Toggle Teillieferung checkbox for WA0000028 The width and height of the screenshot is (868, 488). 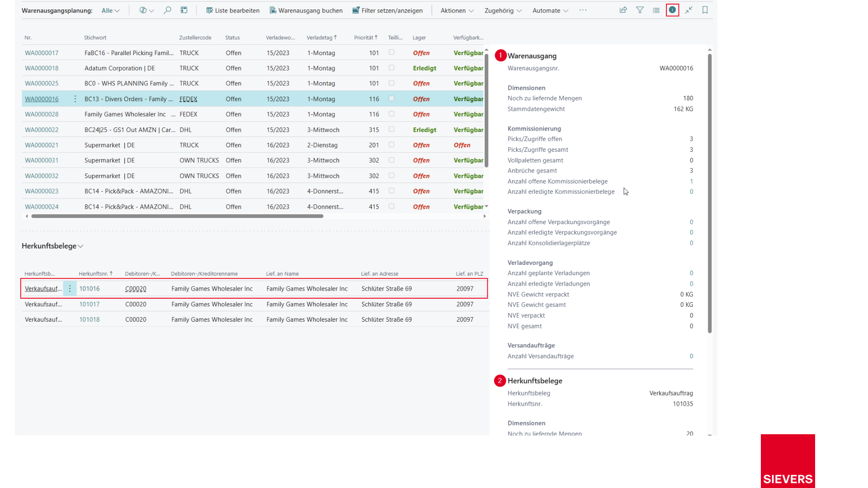pos(392,114)
